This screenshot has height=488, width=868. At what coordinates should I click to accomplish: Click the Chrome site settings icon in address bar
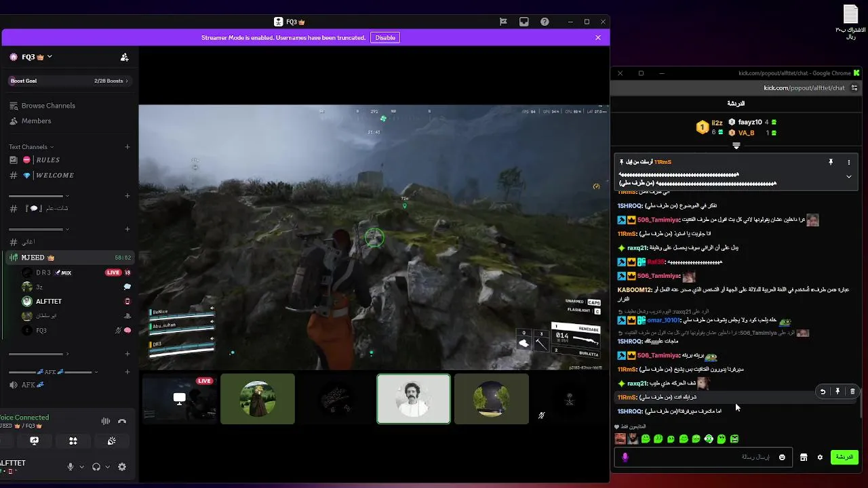coord(855,87)
